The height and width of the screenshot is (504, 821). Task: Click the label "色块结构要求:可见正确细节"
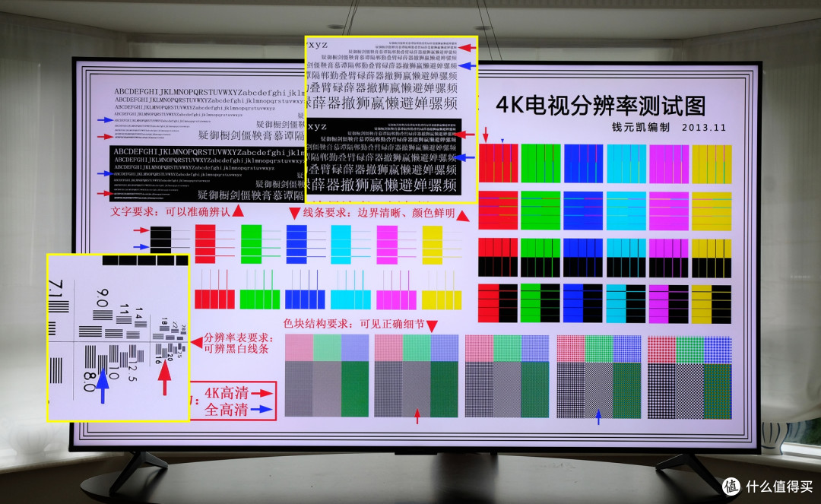click(354, 324)
